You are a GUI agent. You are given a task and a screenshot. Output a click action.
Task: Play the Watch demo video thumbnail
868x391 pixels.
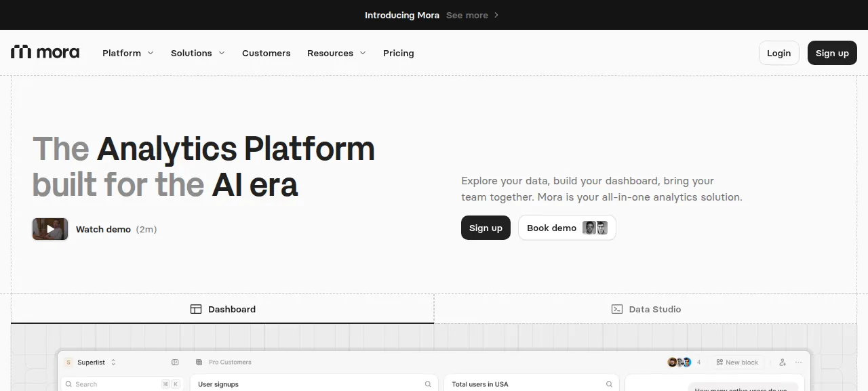tap(50, 229)
